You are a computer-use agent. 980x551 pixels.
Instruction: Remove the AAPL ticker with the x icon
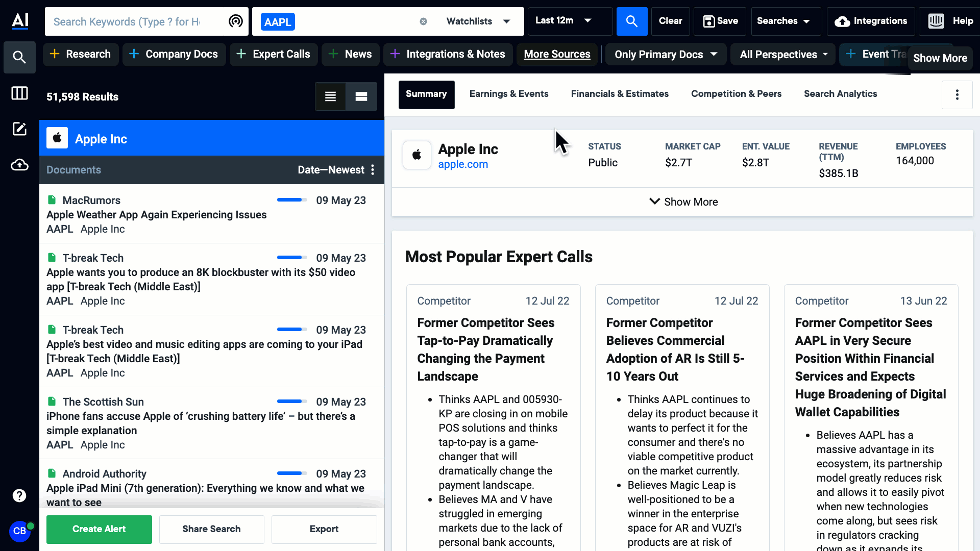pyautogui.click(x=423, y=21)
